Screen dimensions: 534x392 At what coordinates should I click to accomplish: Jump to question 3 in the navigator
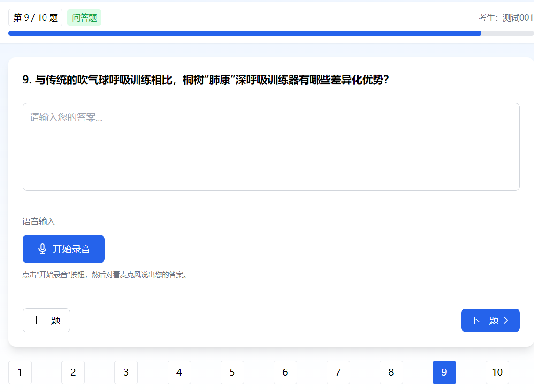tap(126, 372)
